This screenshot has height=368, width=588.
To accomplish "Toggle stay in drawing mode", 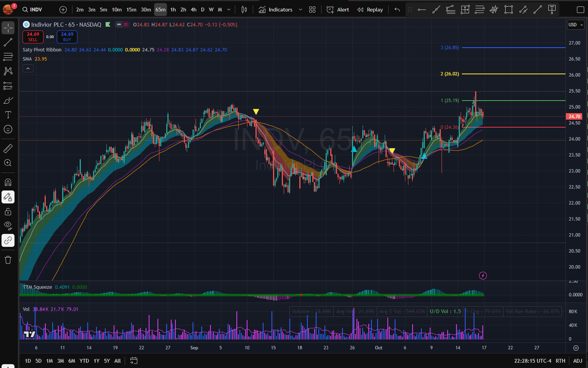I will click(8, 197).
